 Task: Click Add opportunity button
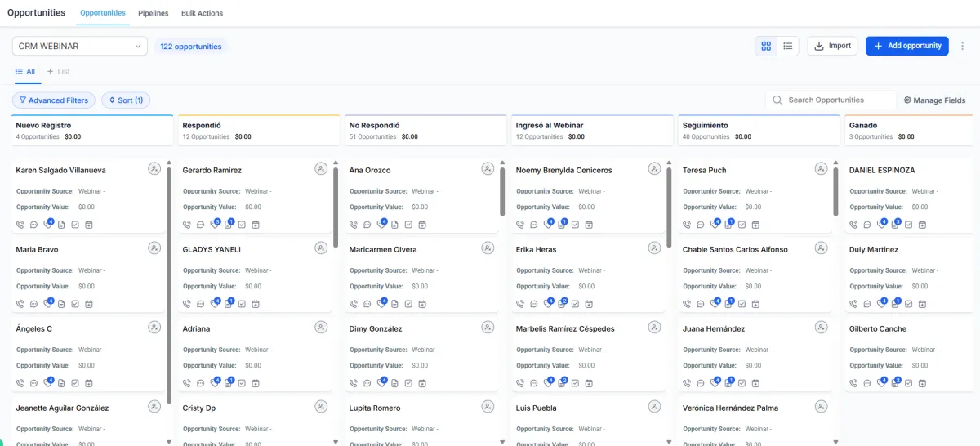point(907,46)
